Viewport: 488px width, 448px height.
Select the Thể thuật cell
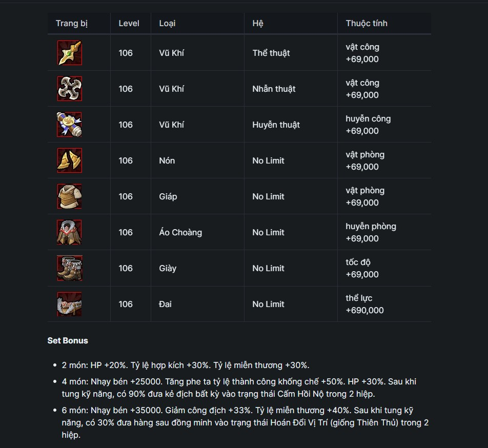[271, 53]
